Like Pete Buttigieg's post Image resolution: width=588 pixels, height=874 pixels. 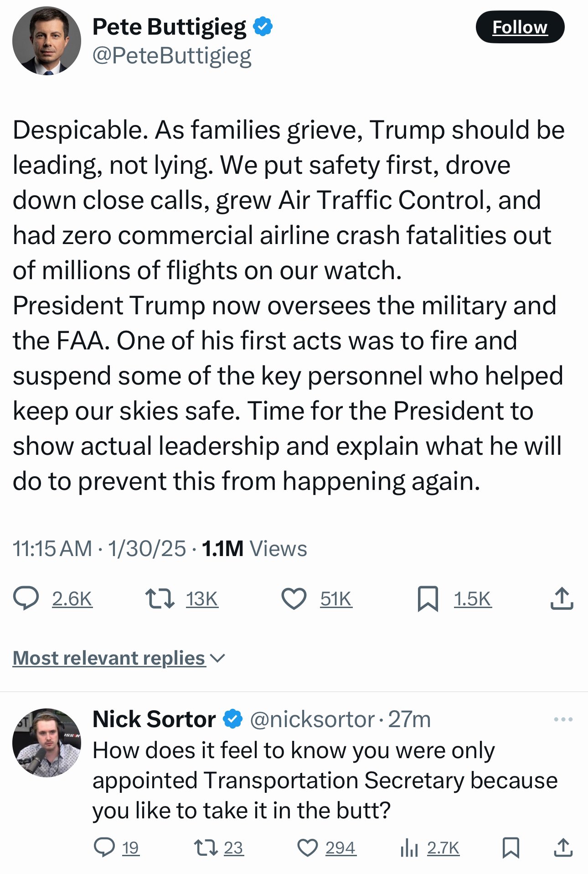294,598
